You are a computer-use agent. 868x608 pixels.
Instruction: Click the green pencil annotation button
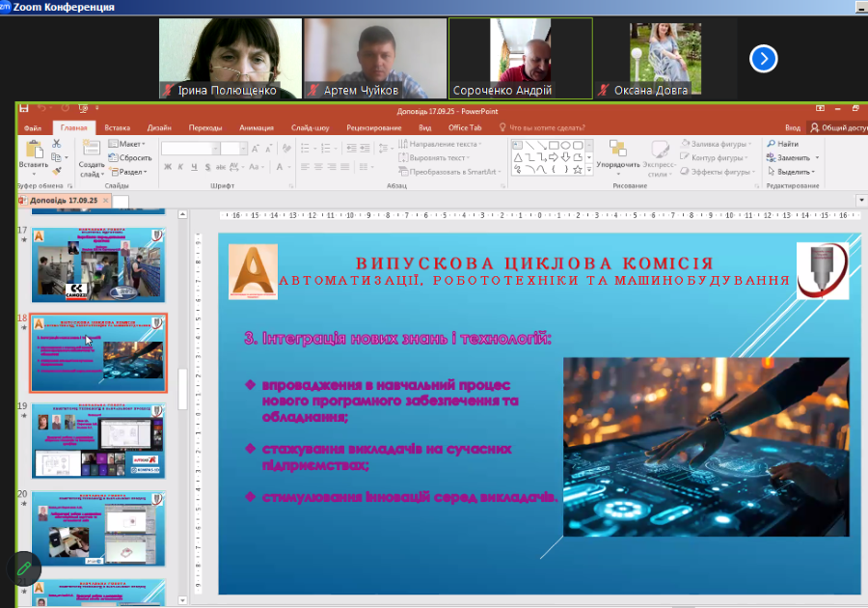[24, 568]
